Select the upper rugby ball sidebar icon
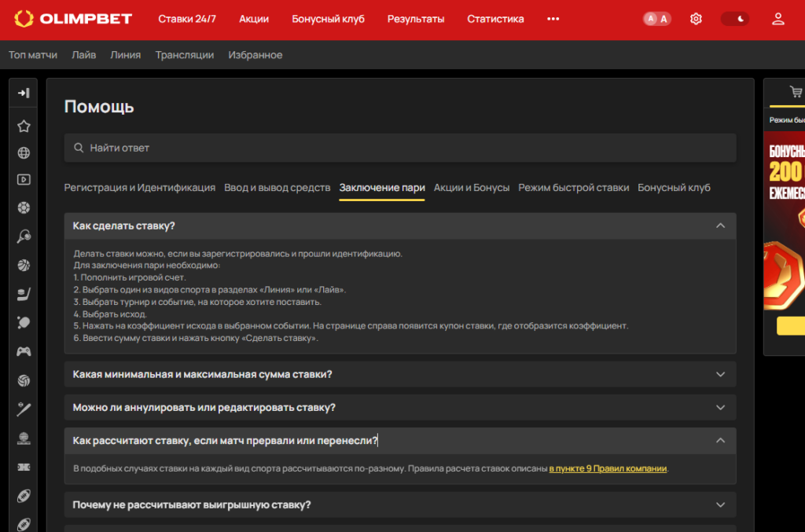Screen dimensions: 805x532 (x=24, y=496)
